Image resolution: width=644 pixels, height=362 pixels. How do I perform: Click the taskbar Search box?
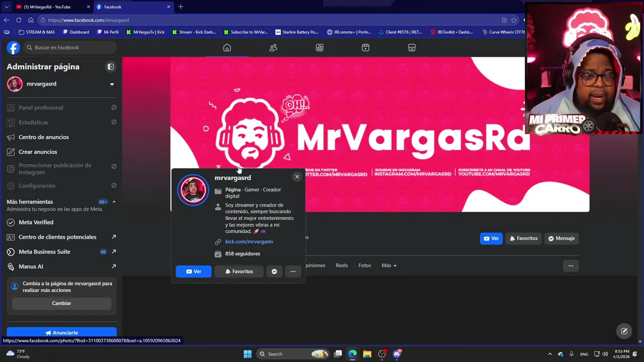(x=293, y=354)
